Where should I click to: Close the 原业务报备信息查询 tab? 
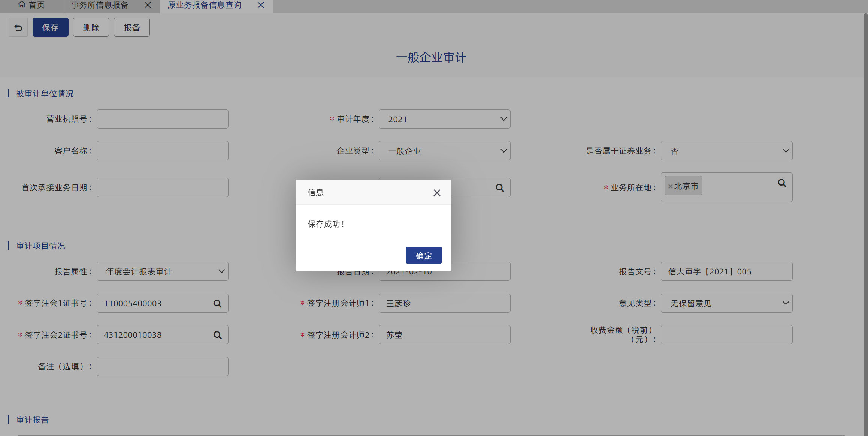(x=261, y=5)
